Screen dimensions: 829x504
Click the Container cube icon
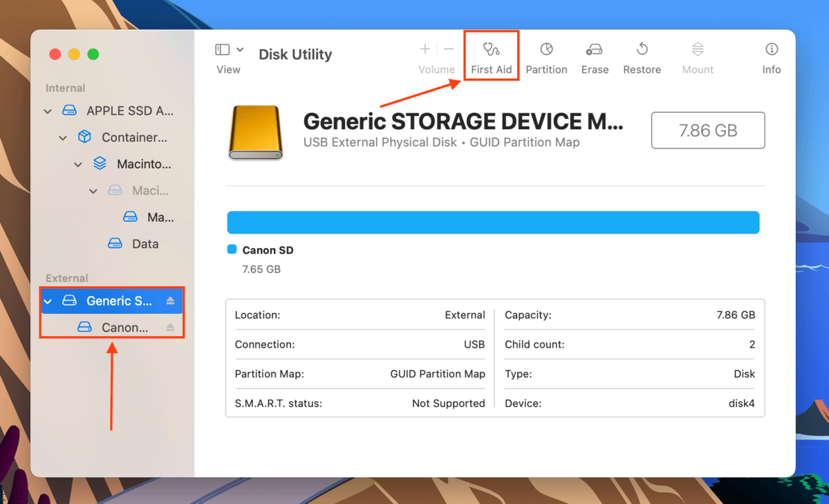(x=84, y=137)
